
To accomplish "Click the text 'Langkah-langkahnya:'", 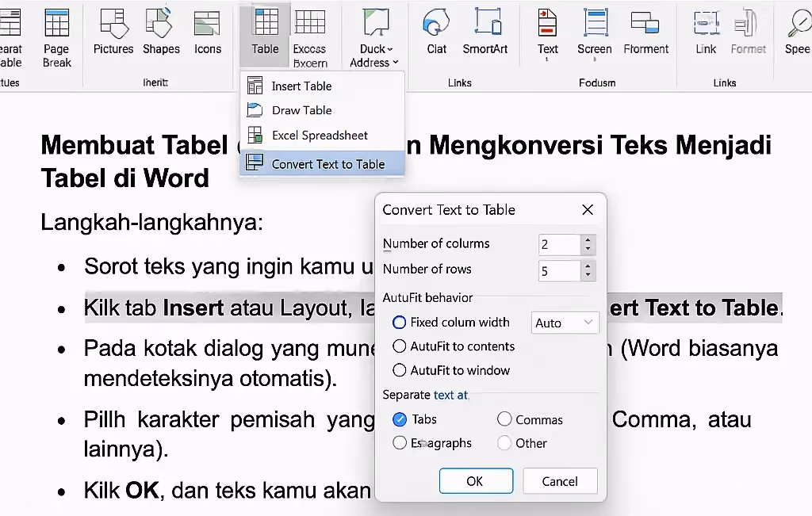I will [151, 223].
